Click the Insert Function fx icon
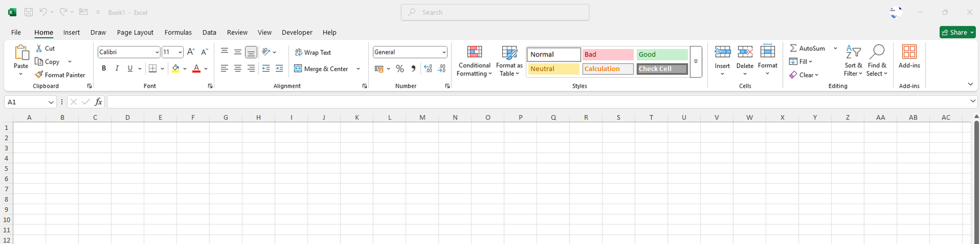This screenshot has height=244, width=980. 99,102
